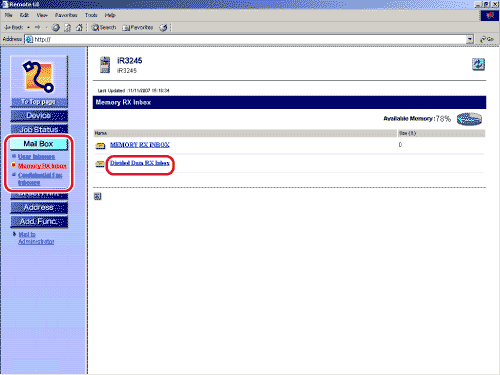Viewport: 500px width, 375px height.
Task: Click the MEMORY RX INBOX folder icon
Action: (x=100, y=146)
